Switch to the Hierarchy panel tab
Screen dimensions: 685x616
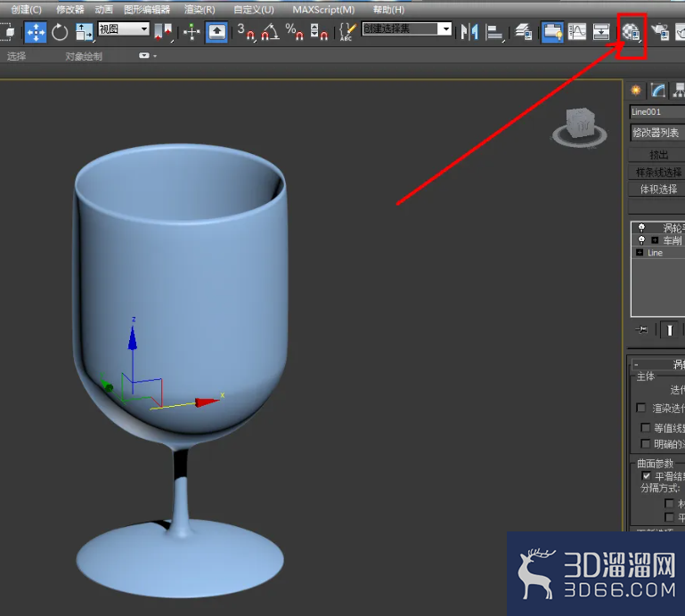pos(678,91)
